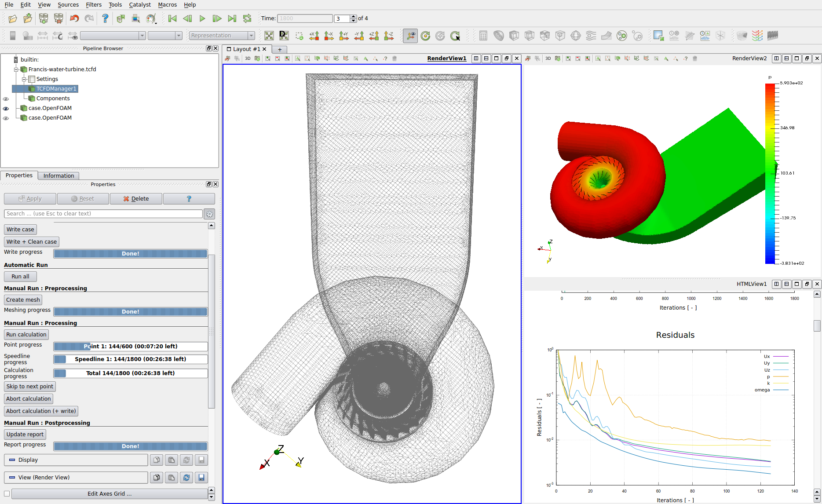Set view direction to +X
The width and height of the screenshot is (822, 504).
(x=314, y=36)
